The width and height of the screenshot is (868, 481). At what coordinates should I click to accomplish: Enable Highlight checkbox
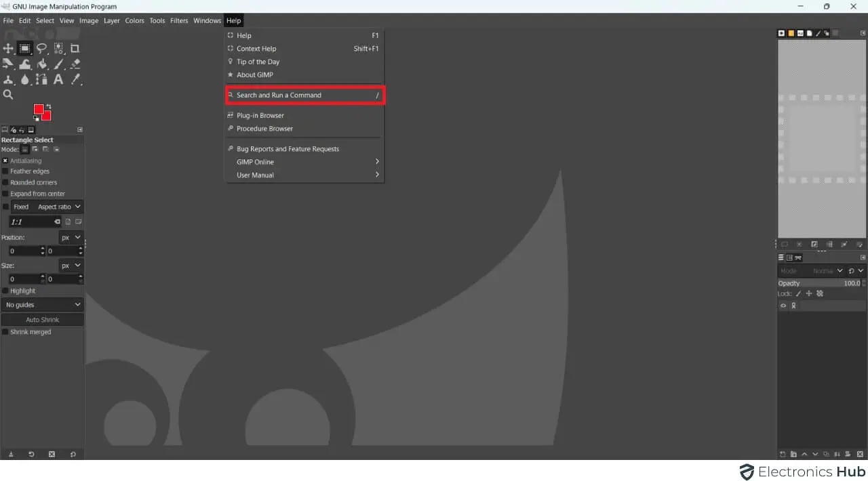5,291
